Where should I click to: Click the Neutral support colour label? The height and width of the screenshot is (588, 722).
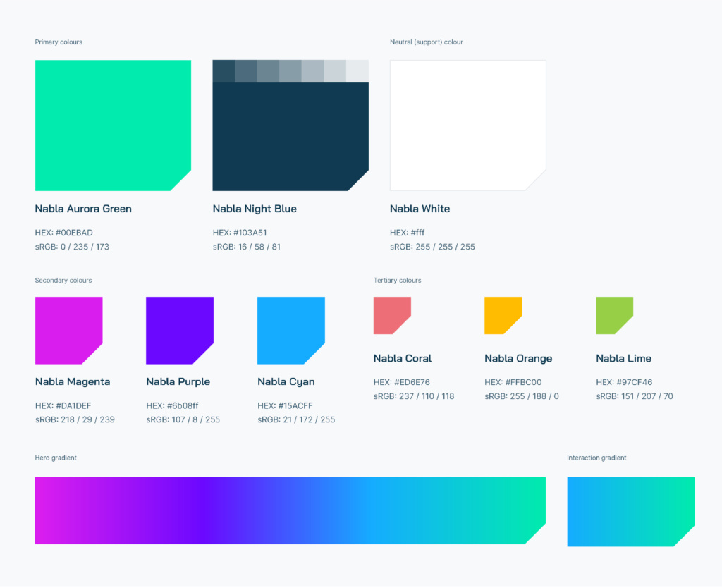(x=426, y=42)
